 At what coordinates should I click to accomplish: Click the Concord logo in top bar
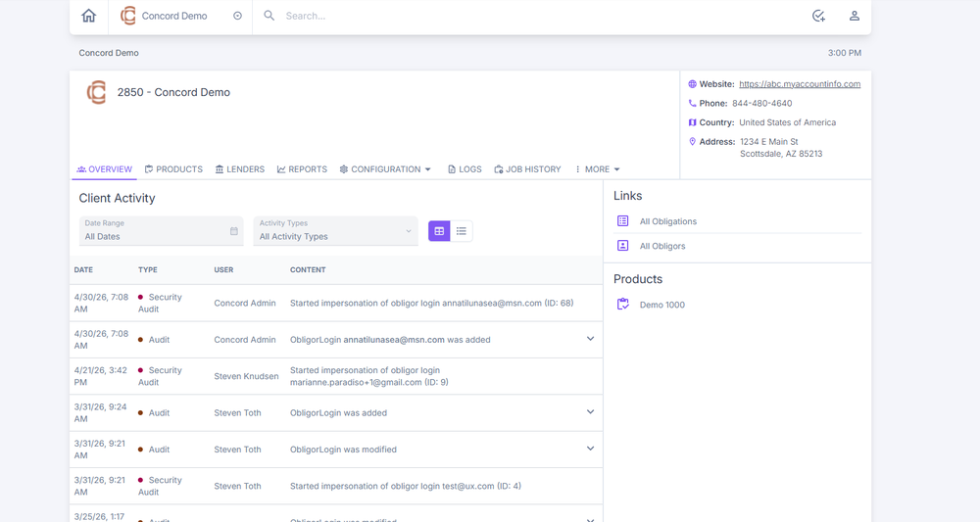(128, 16)
